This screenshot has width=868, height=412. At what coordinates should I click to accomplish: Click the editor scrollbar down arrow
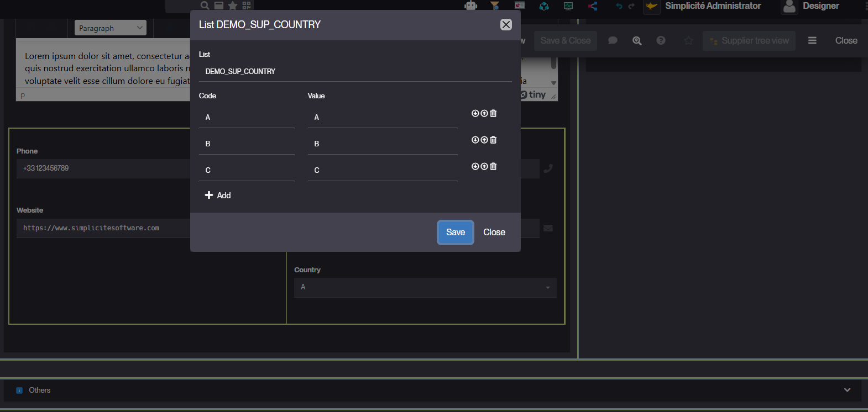553,83
